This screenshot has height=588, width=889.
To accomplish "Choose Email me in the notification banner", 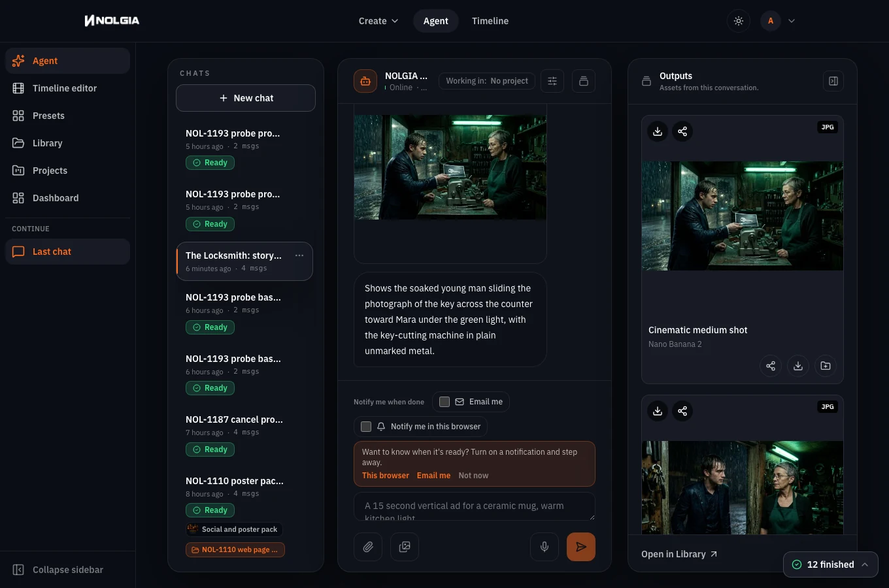I will tap(433, 476).
